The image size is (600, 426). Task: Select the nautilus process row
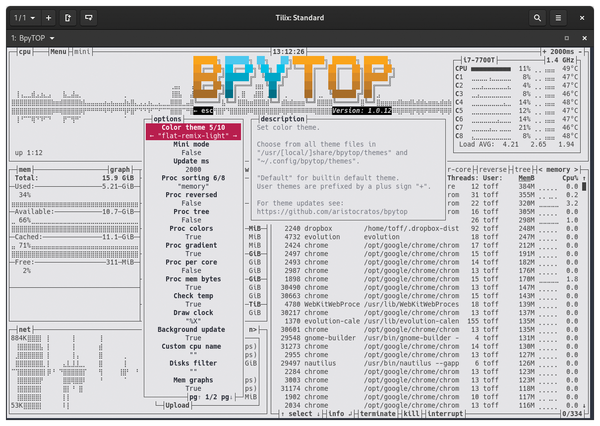(427, 363)
